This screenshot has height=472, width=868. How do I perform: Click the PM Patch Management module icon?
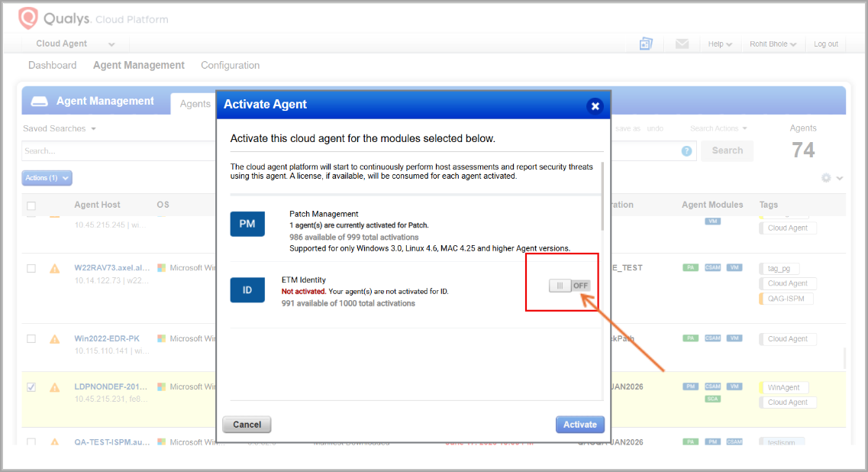click(x=247, y=224)
